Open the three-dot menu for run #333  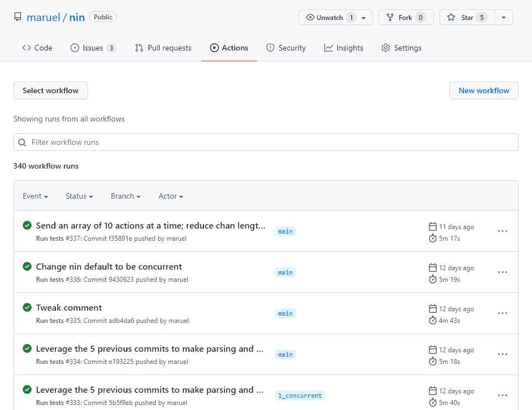(503, 396)
